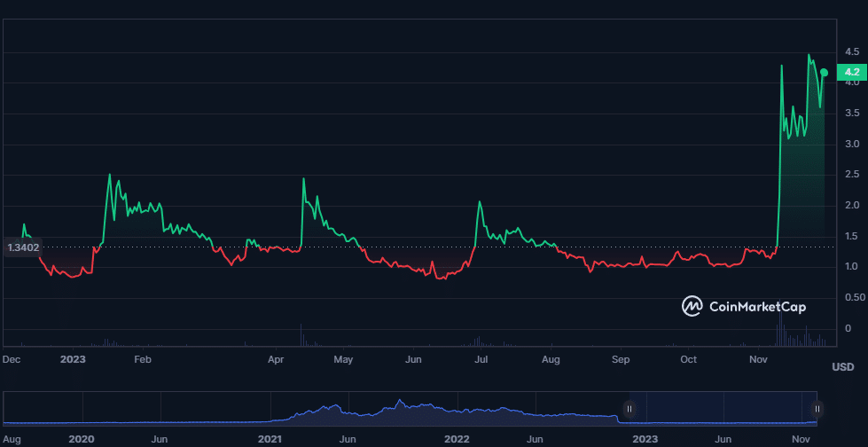
Task: Click the green 4.2 current price tag
Action: click(x=851, y=72)
